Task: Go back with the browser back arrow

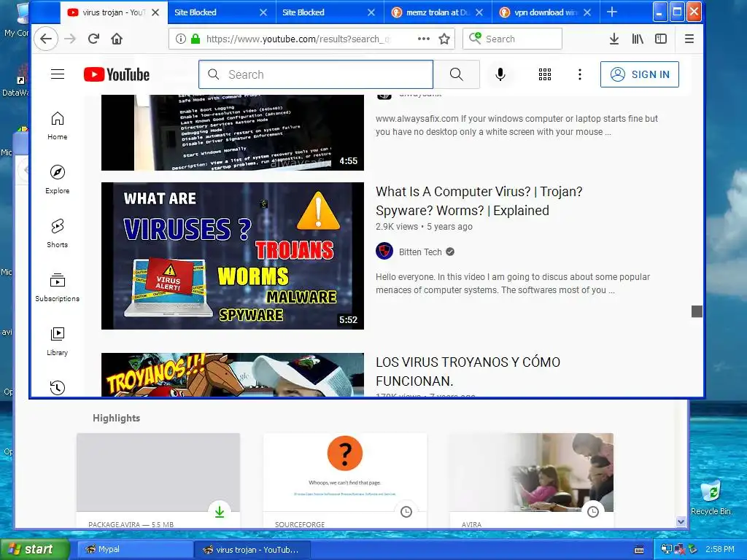Action: point(46,39)
